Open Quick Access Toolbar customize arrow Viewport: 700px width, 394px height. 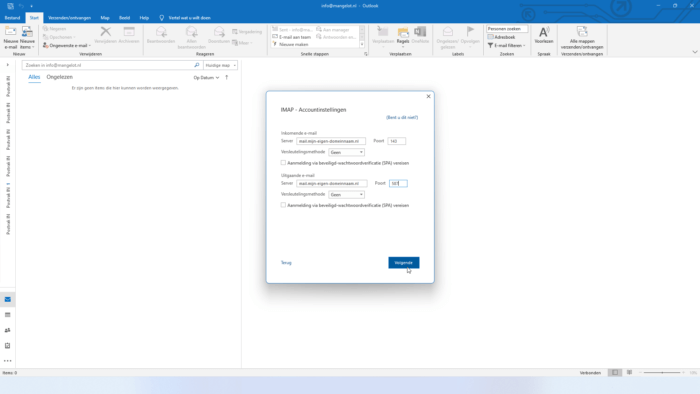point(31,6)
